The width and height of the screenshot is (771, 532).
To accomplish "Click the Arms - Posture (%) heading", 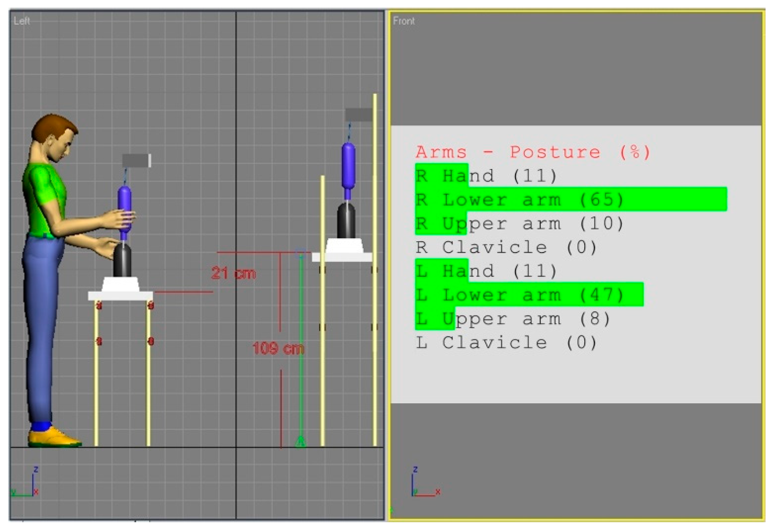I will tap(532, 152).
